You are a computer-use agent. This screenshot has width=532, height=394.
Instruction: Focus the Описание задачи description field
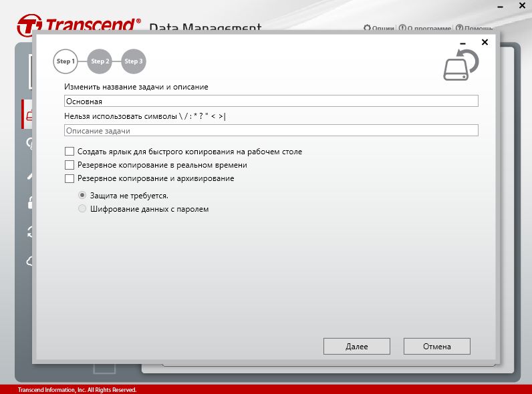[x=271, y=130]
